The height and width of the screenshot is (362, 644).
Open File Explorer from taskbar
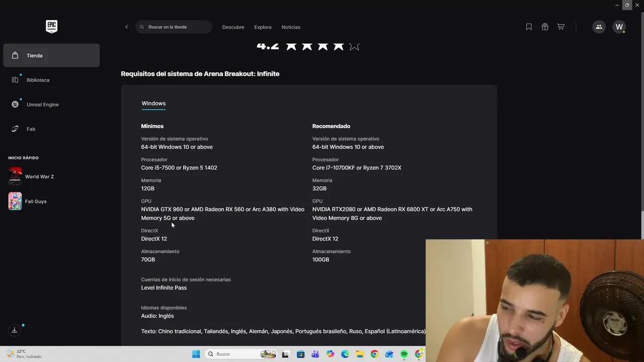click(x=360, y=354)
